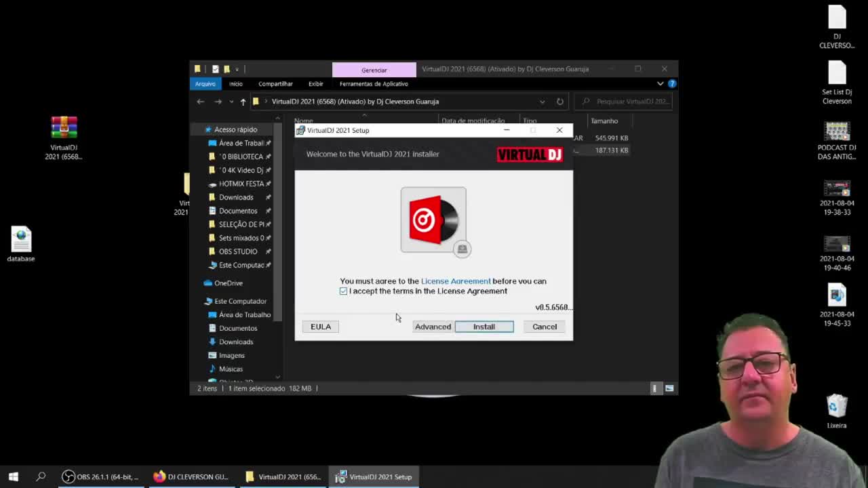Open the '0 4K Video Dj folder

[x=239, y=170]
